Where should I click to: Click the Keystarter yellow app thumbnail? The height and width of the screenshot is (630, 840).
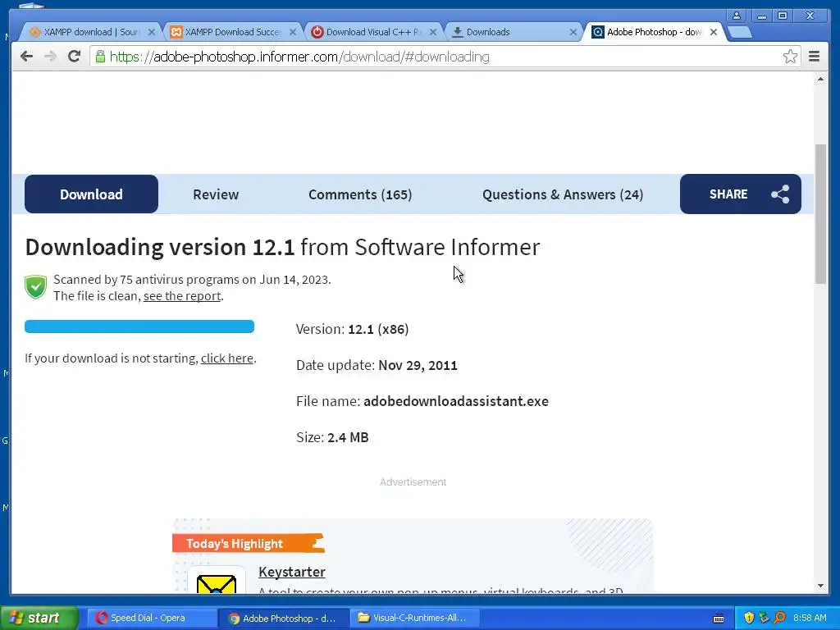217,582
